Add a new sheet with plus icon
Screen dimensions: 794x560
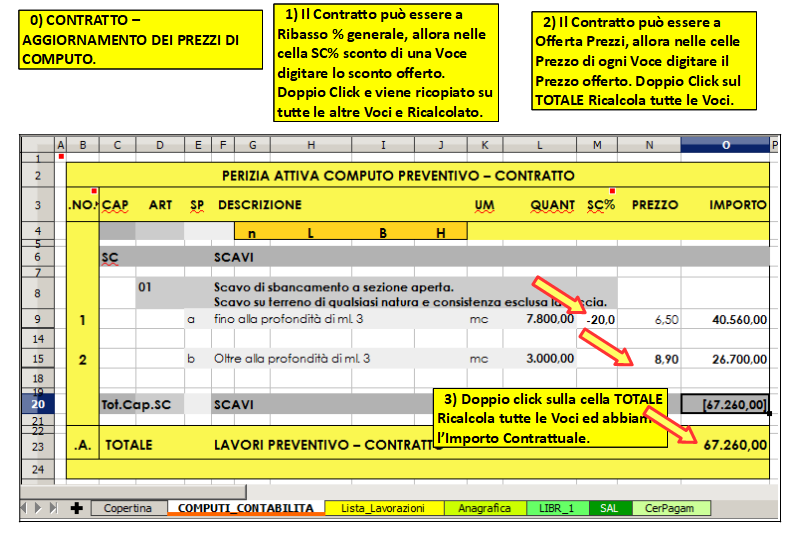point(77,508)
